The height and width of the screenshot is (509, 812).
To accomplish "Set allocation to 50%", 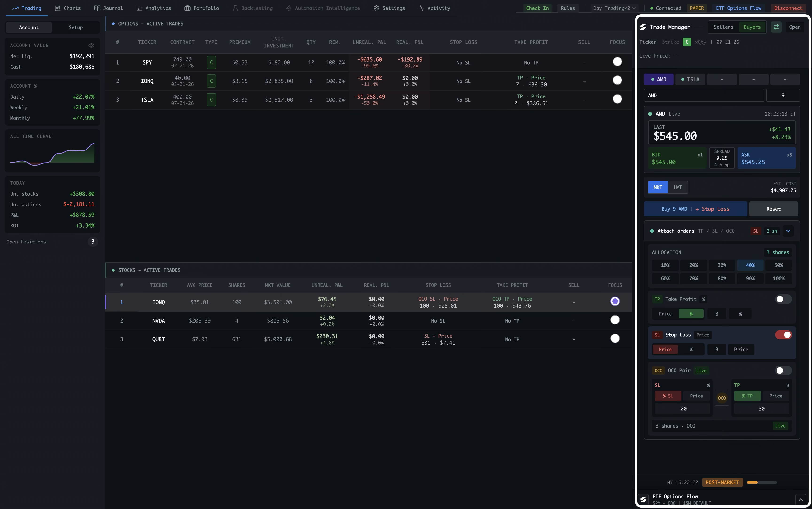I will (778, 265).
